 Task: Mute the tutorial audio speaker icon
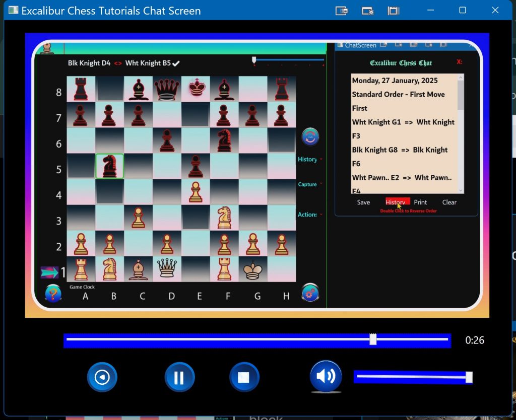point(326,376)
